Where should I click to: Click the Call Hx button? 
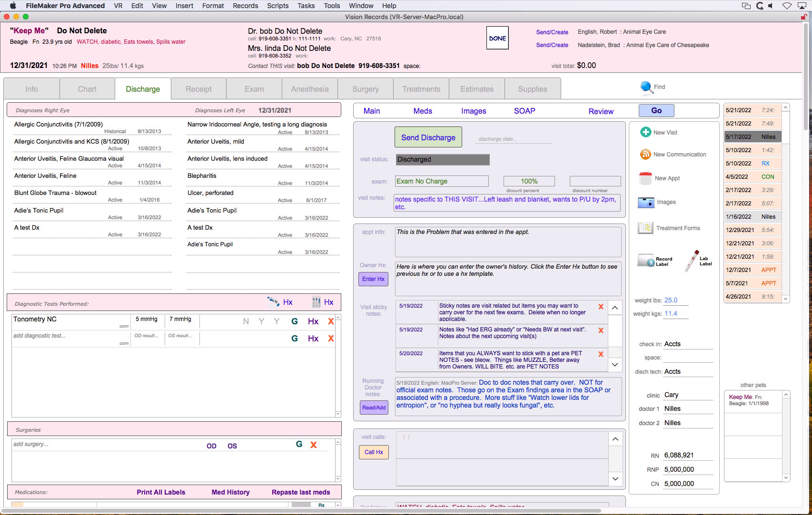(x=374, y=452)
